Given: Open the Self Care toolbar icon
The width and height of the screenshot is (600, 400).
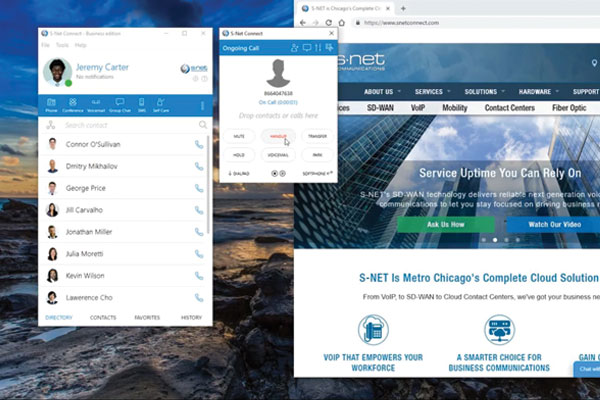Looking at the screenshot, I should 161,105.
